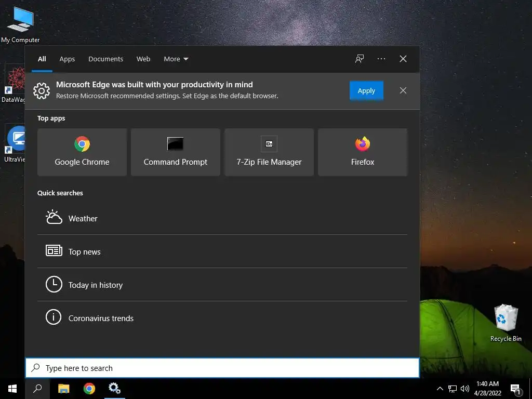Click the Quick searches heading text

point(60,193)
